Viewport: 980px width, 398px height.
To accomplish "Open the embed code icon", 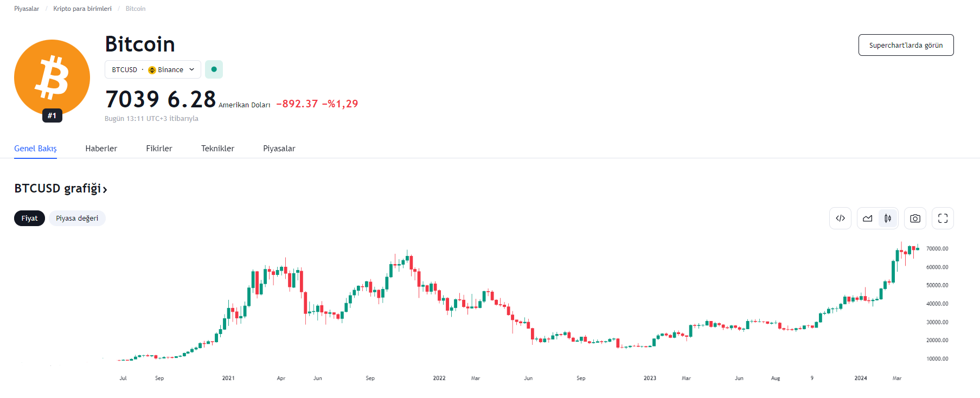I will [840, 218].
